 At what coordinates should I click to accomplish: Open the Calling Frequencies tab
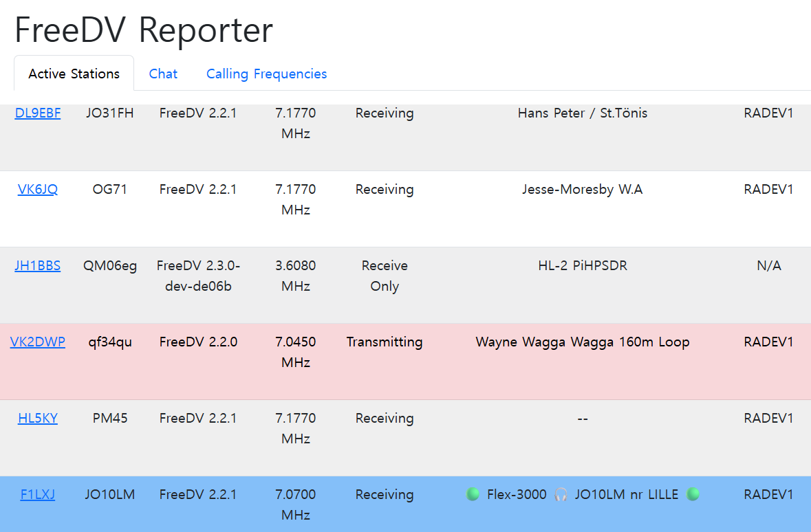tap(266, 74)
